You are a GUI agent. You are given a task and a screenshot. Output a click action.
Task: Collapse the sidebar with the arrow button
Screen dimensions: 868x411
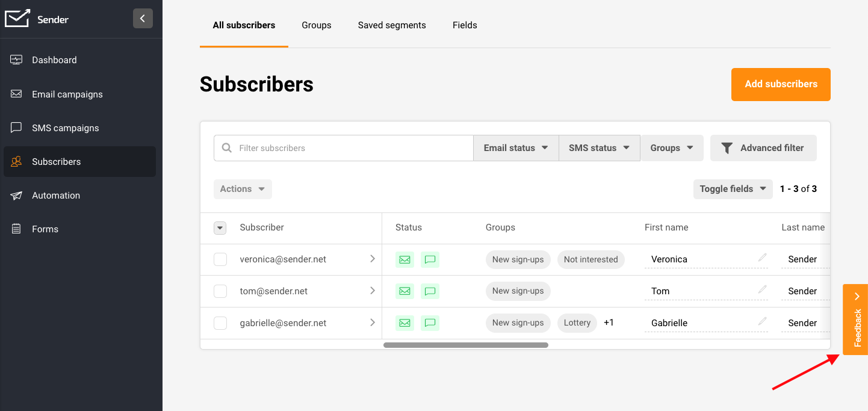pyautogui.click(x=143, y=19)
